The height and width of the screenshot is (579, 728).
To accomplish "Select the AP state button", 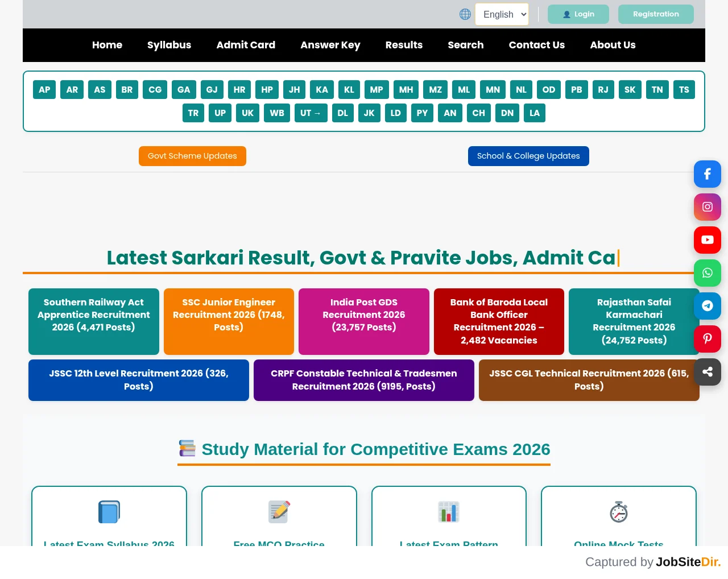I will tap(44, 89).
